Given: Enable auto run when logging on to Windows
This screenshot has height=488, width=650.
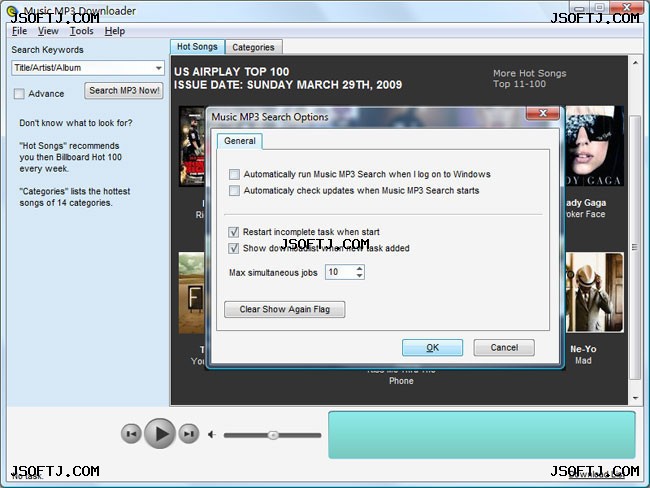Looking at the screenshot, I should click(234, 174).
